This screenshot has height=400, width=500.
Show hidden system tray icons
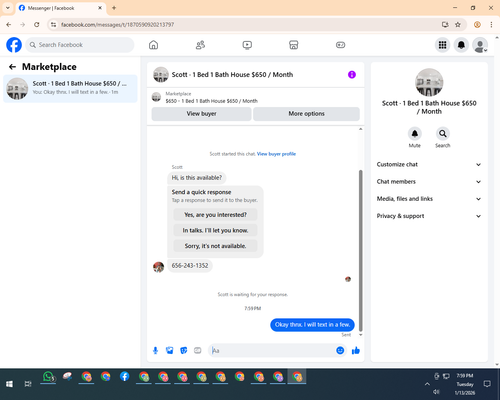coord(427,384)
